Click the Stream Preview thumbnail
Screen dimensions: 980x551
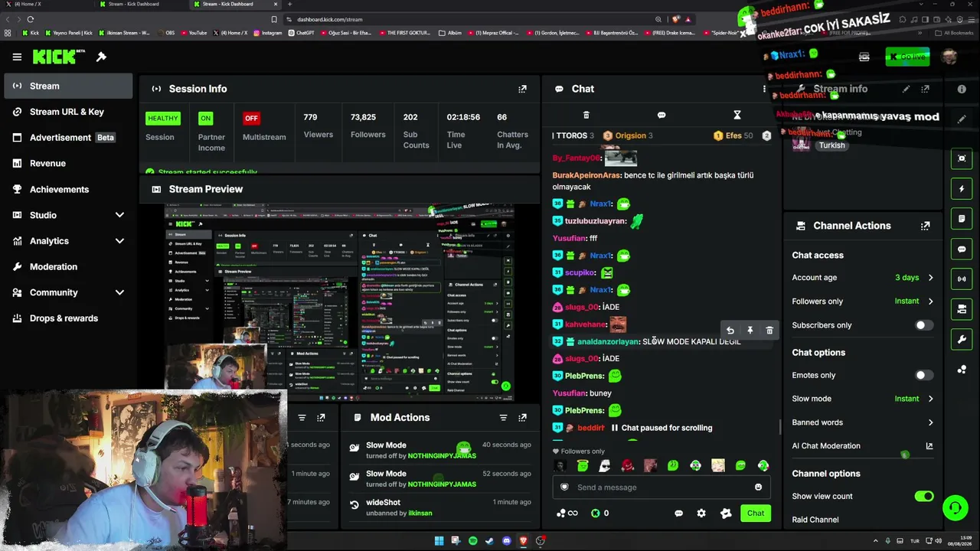pyautogui.click(x=340, y=302)
